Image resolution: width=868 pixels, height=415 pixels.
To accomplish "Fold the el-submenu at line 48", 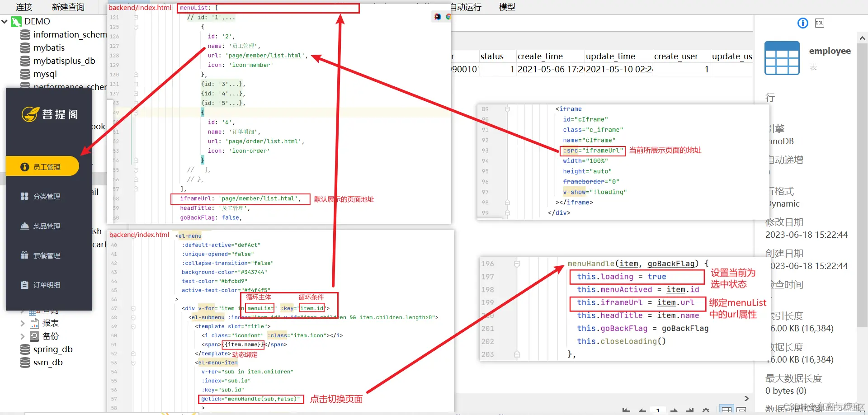I will pos(133,317).
